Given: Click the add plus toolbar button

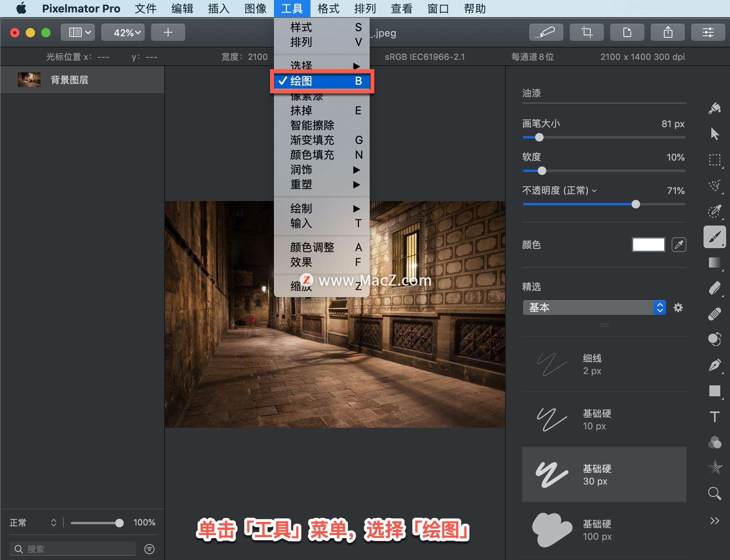Looking at the screenshot, I should [x=168, y=32].
